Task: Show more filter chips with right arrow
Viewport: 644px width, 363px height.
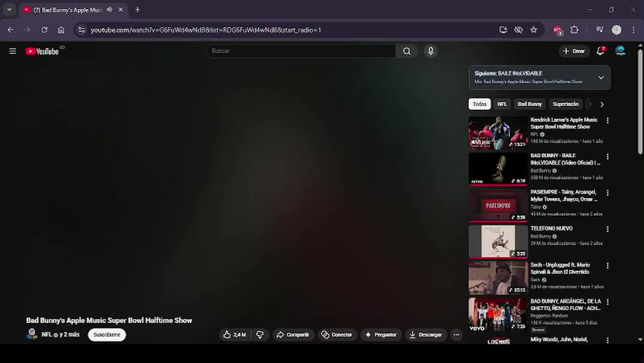Action: coord(602,104)
